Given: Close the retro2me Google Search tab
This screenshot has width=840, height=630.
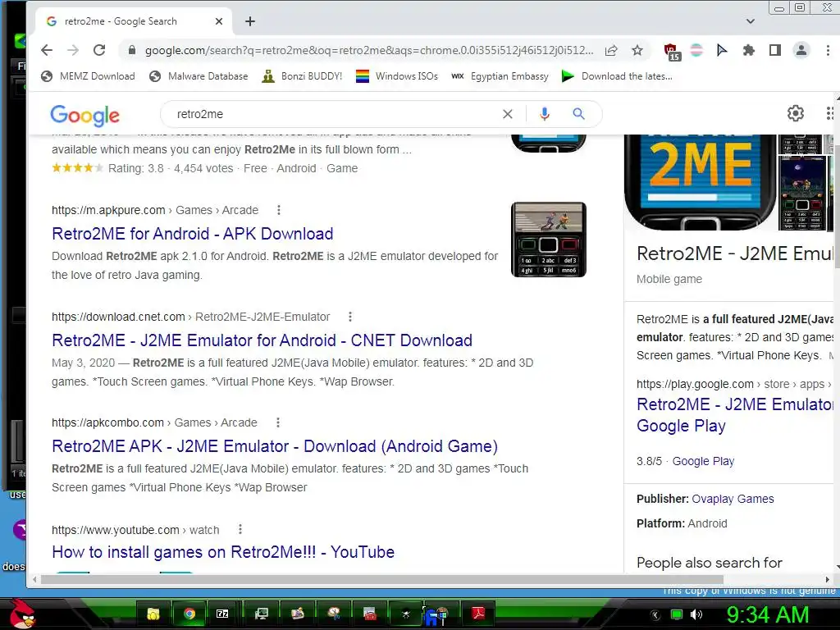Looking at the screenshot, I should [218, 21].
